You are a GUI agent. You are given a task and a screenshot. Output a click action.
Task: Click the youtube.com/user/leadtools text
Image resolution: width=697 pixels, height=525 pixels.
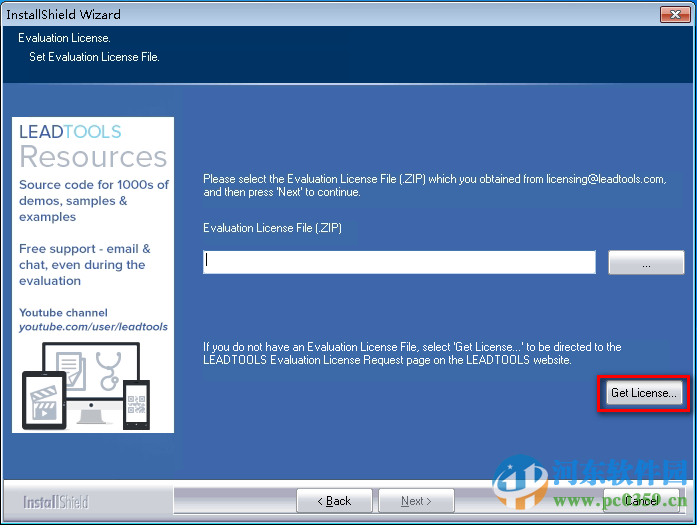[93, 327]
